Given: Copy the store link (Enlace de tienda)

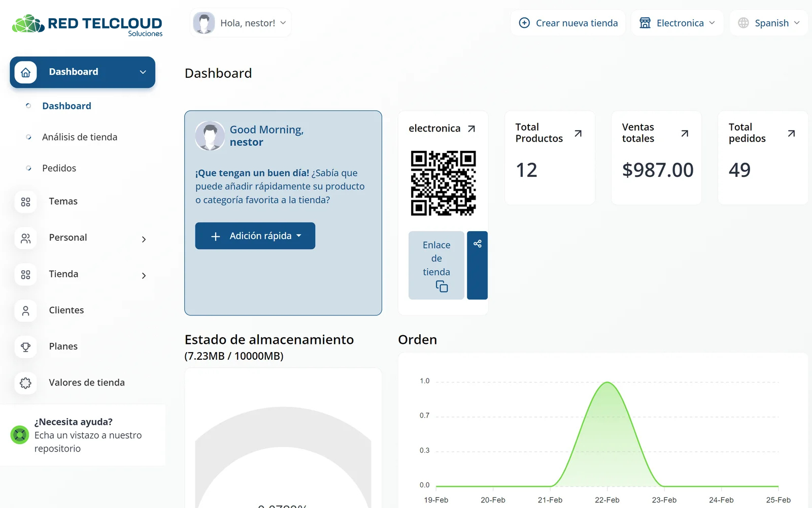Looking at the screenshot, I should [x=436, y=265].
